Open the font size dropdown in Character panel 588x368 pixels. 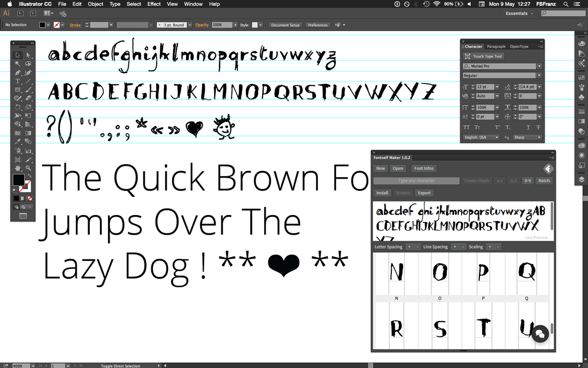[x=497, y=87]
